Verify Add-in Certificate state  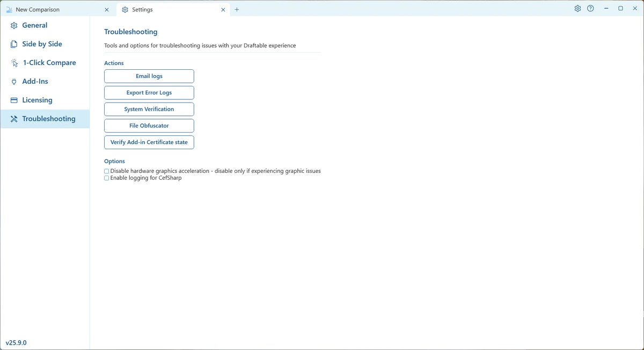coord(149,142)
